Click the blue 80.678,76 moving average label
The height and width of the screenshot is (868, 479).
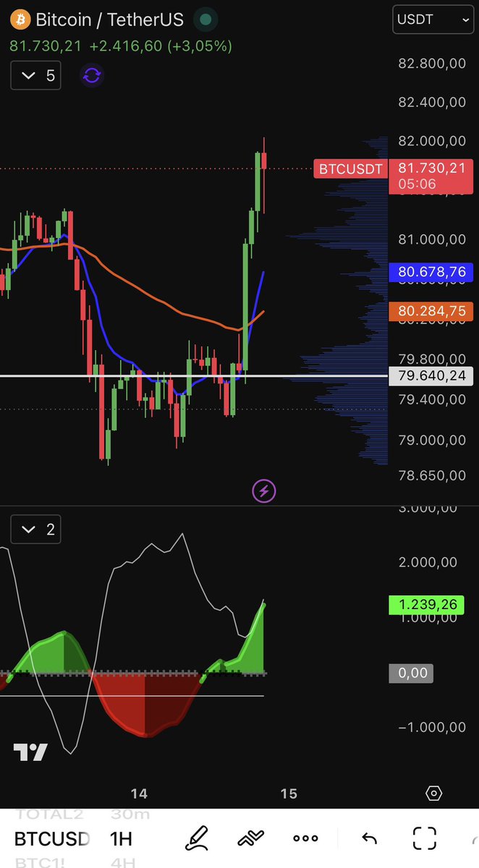(431, 273)
